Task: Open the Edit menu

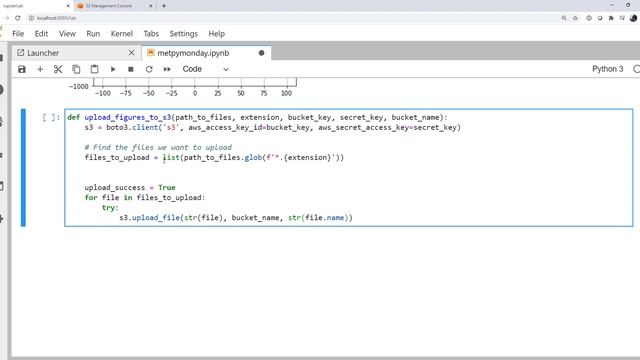Action: point(41,34)
